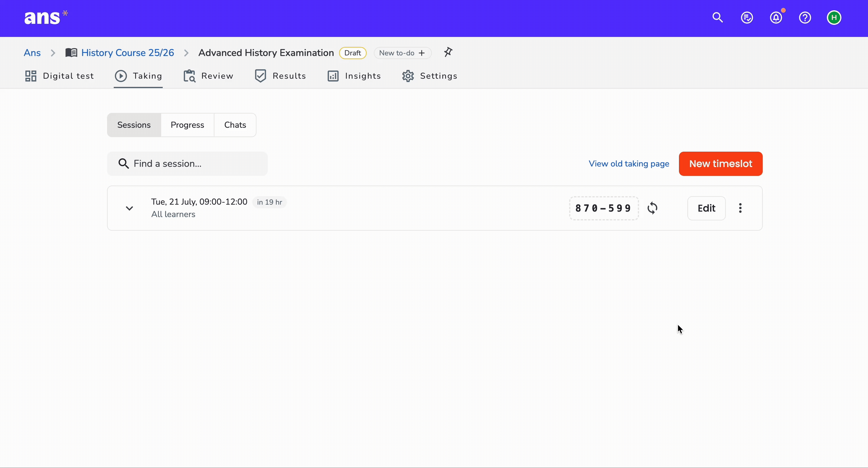
Task: Click the book icon beside History Course
Action: 71,53
